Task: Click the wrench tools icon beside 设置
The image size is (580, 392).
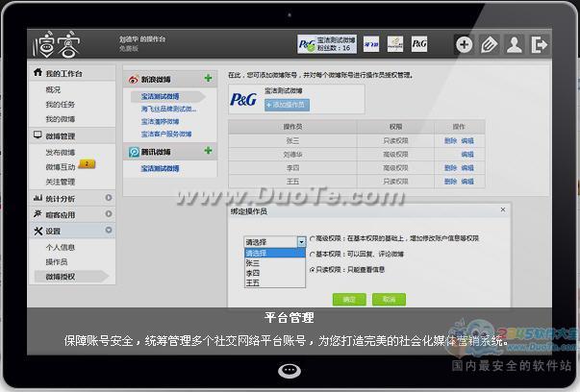Action: coord(38,231)
